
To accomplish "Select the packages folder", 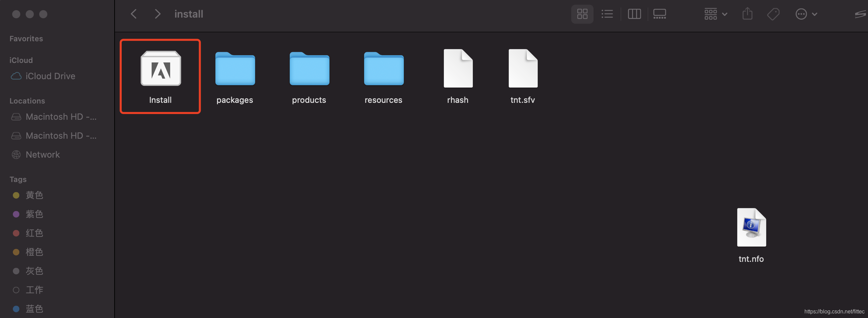I will click(235, 69).
